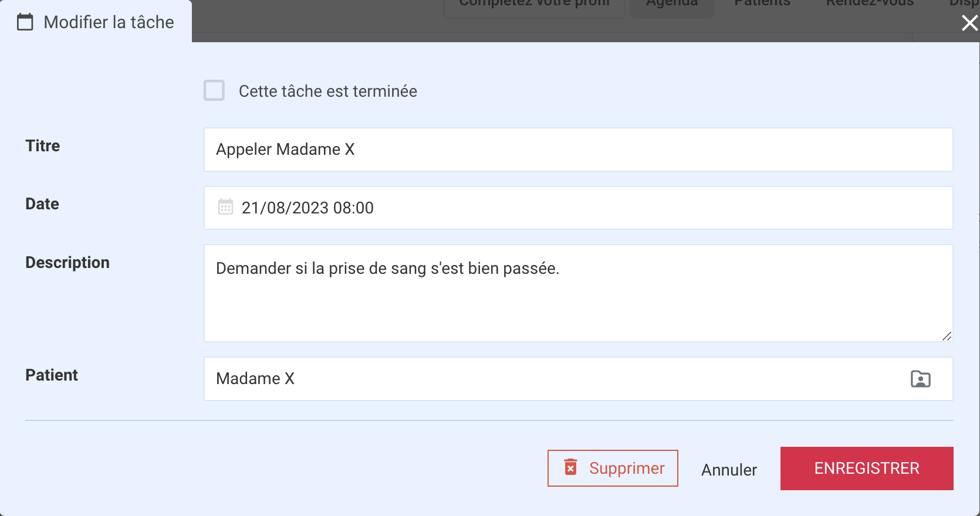Open the patient folder icon

point(920,379)
